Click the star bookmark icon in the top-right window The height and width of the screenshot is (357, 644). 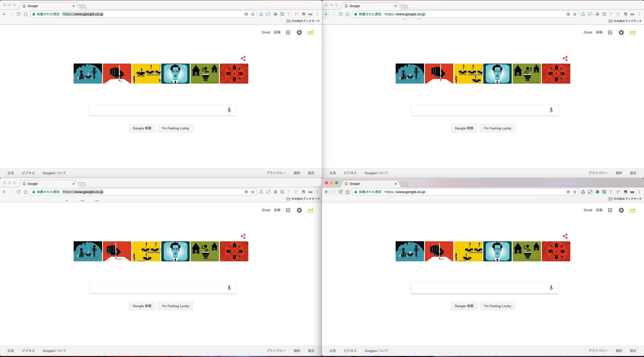pos(575,14)
